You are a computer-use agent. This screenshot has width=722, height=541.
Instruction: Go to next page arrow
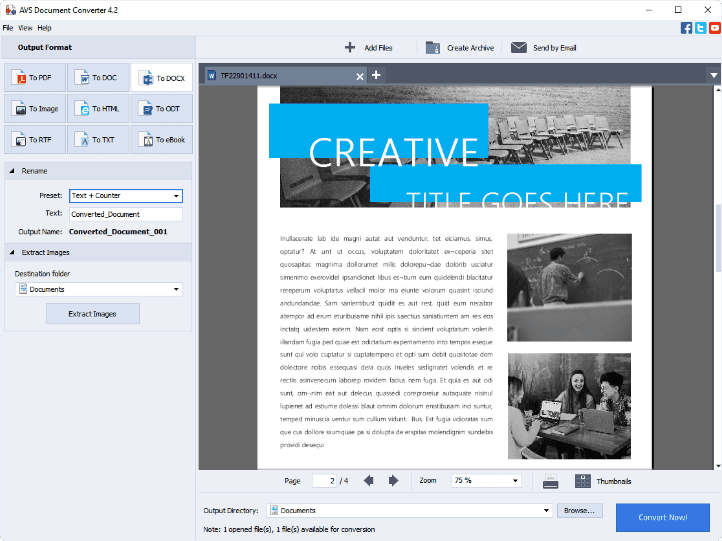(x=393, y=481)
